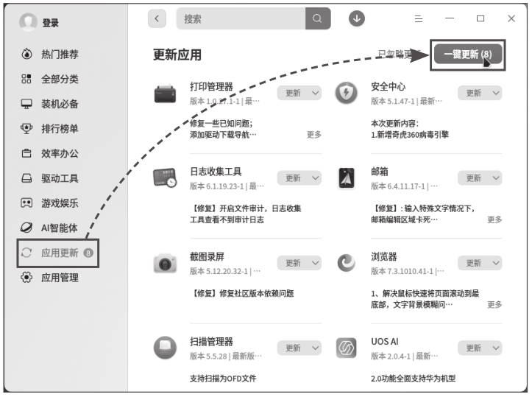This screenshot has width=532, height=397.
Task: Click the 打印管理器 printer app icon
Action: pos(166,93)
